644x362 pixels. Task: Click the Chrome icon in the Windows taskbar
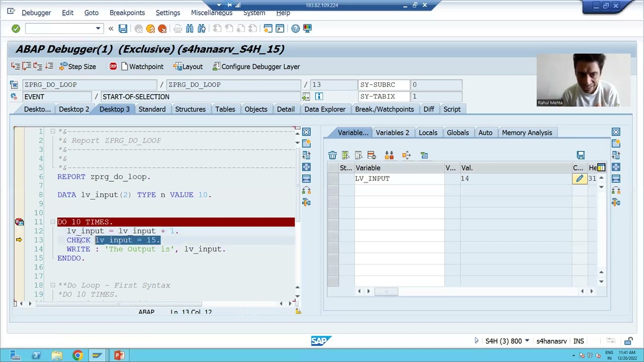click(77, 355)
